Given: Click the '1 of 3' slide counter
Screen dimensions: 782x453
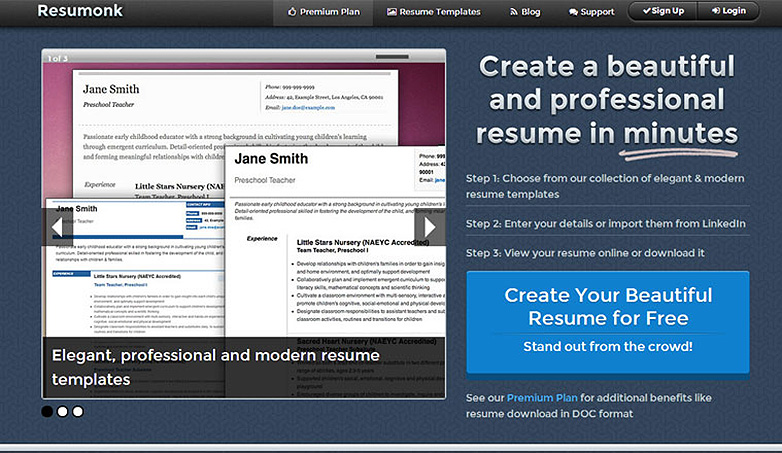Looking at the screenshot, I should click(58, 58).
